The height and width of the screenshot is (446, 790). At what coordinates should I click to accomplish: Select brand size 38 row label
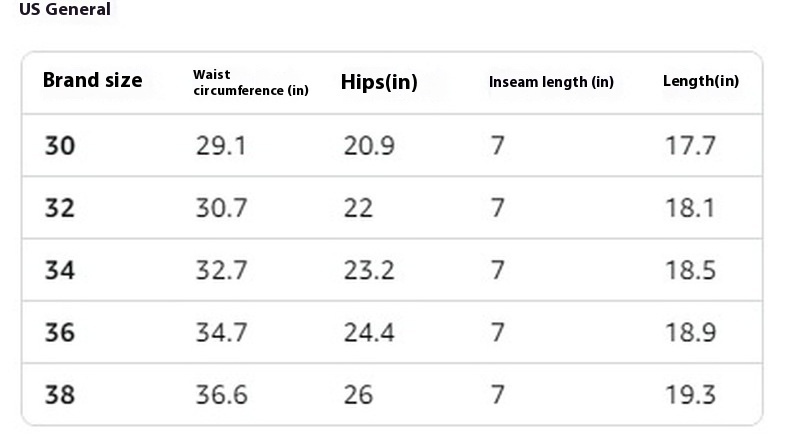click(x=60, y=395)
